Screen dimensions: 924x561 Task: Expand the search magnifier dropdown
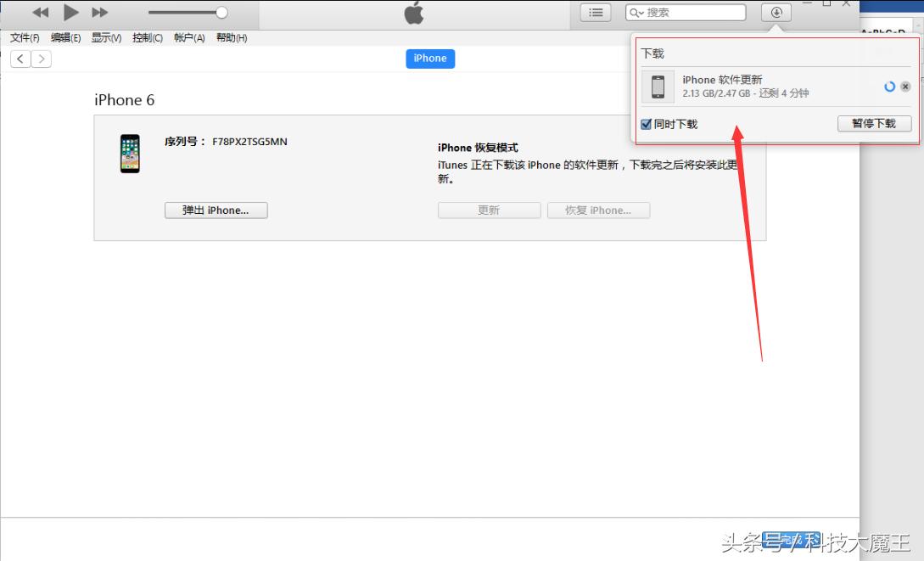click(636, 13)
